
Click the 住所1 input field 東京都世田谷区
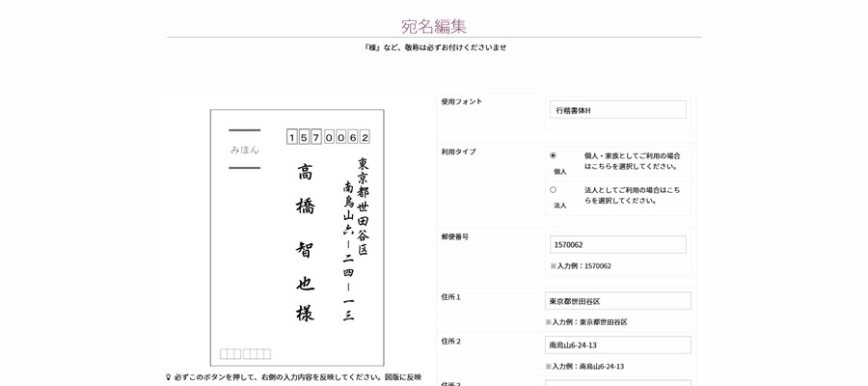click(618, 301)
